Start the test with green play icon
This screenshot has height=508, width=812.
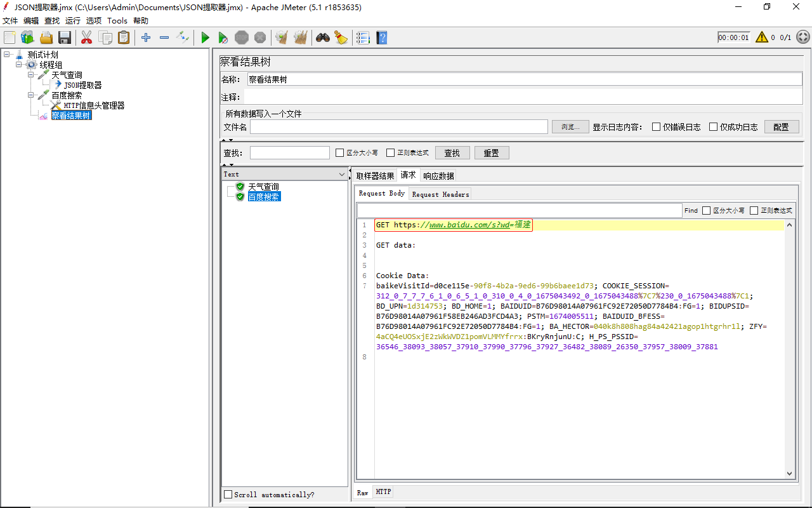205,37
